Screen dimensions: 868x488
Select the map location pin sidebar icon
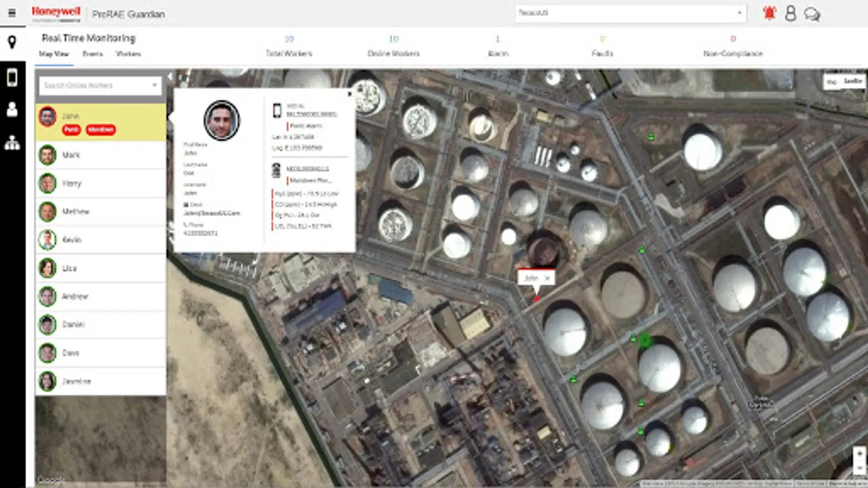(x=12, y=42)
